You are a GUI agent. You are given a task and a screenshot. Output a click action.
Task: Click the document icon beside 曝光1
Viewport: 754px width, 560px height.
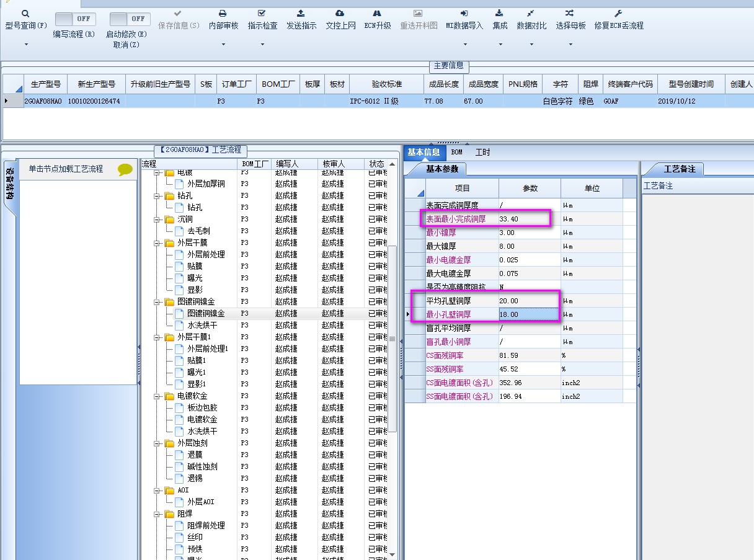point(180,372)
